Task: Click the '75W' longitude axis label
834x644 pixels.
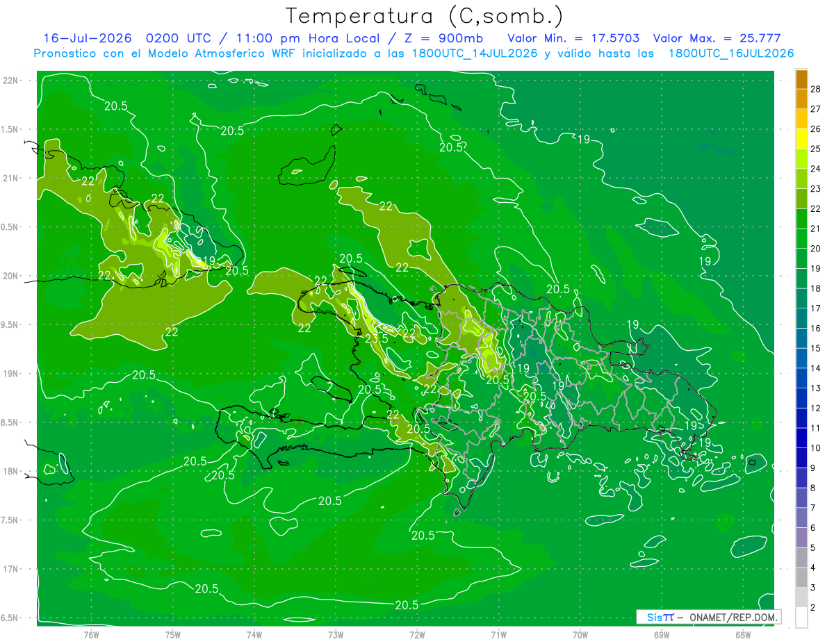Action: 172,635
